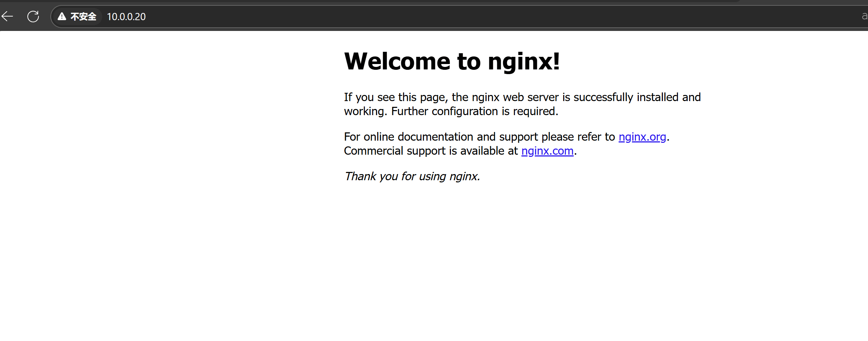Click the 10.0.0.20 URL text
The height and width of the screenshot is (341, 868).
[126, 17]
